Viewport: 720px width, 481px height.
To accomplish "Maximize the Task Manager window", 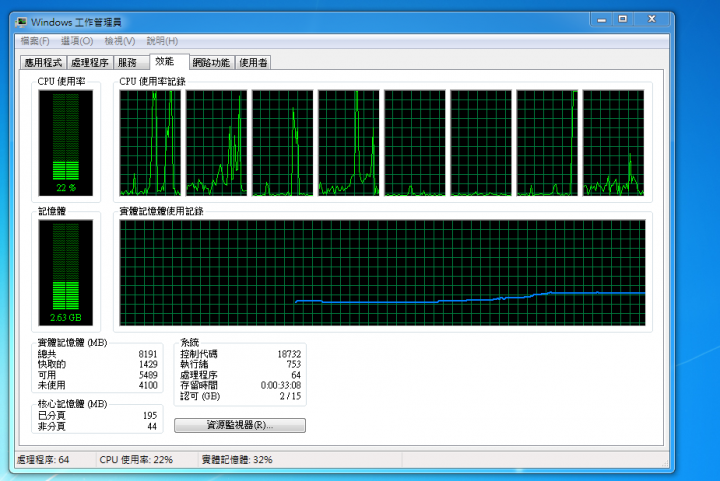I will pyautogui.click(x=623, y=19).
